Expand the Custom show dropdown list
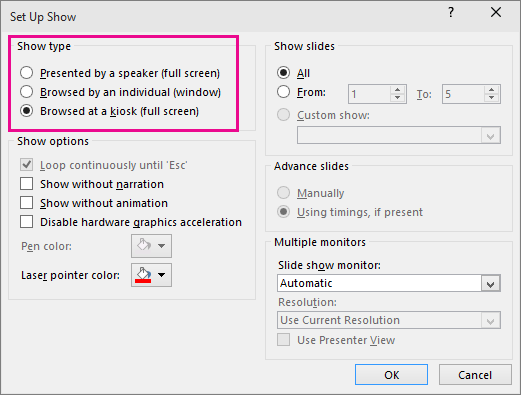This screenshot has height=395, width=521. pos(490,136)
